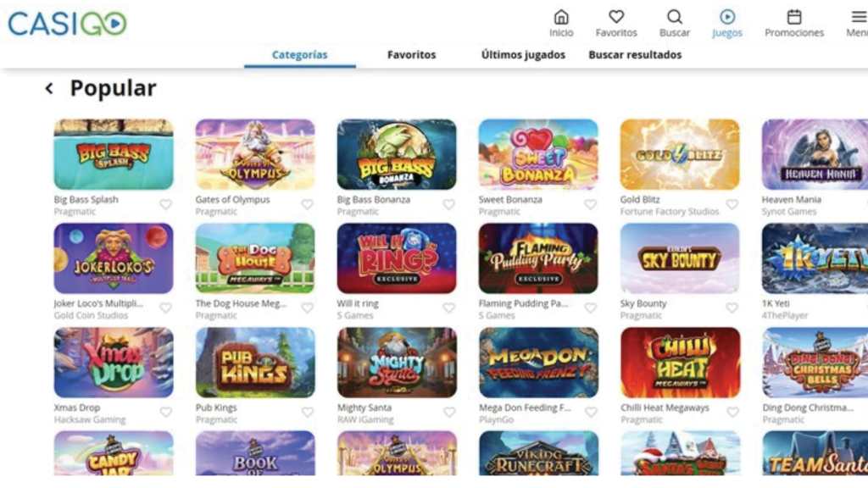Go back with arrow beside Popular
This screenshot has width=868, height=488.
(49, 88)
